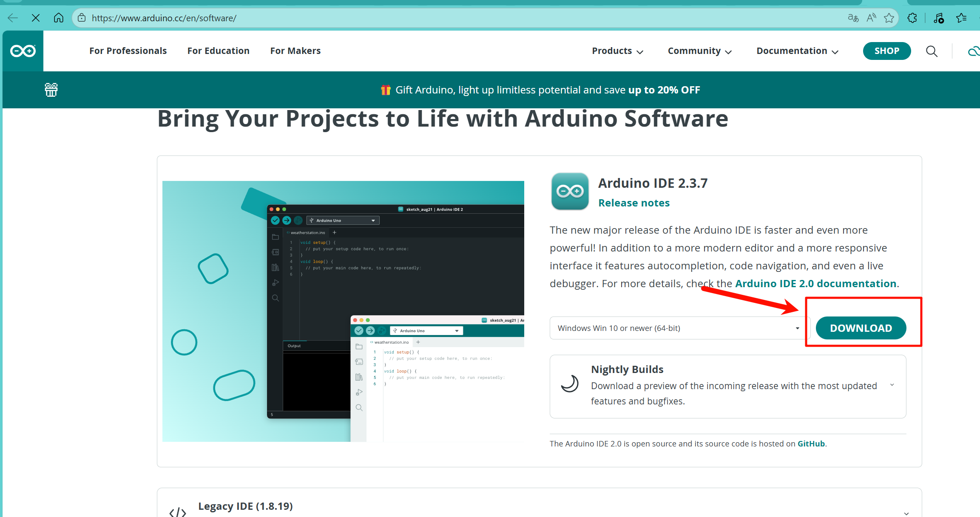Screen dimensions: 980x517
Task: Click the gift box icon in banner
Action: pos(51,90)
